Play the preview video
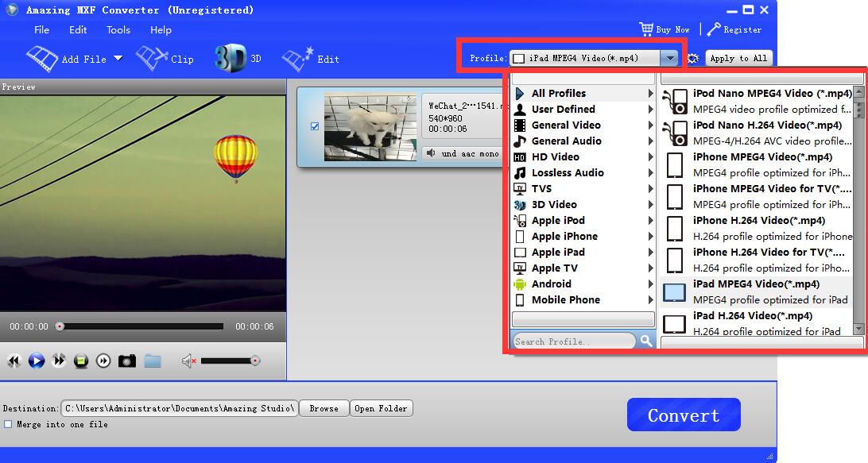 37,361
